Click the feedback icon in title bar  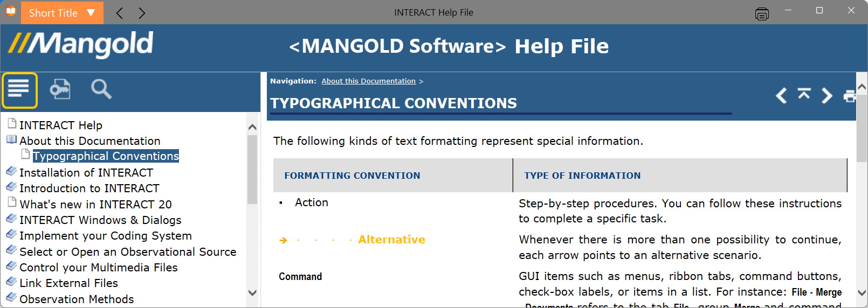pyautogui.click(x=762, y=14)
